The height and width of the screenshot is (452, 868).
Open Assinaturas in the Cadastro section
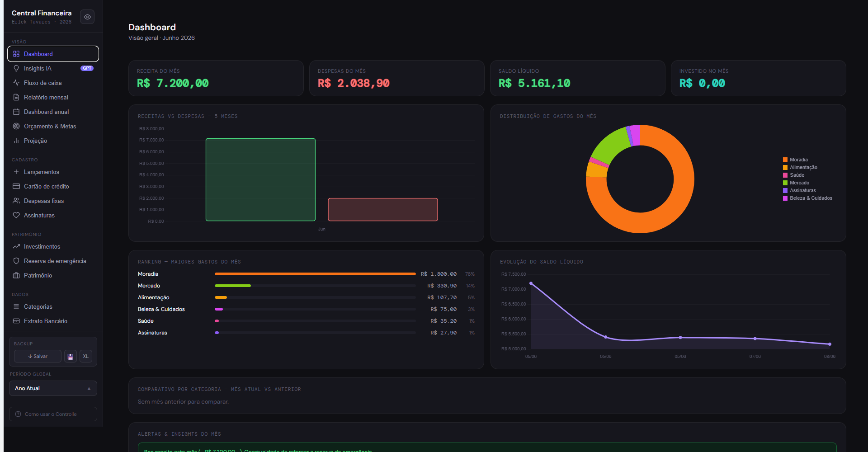tap(53, 215)
